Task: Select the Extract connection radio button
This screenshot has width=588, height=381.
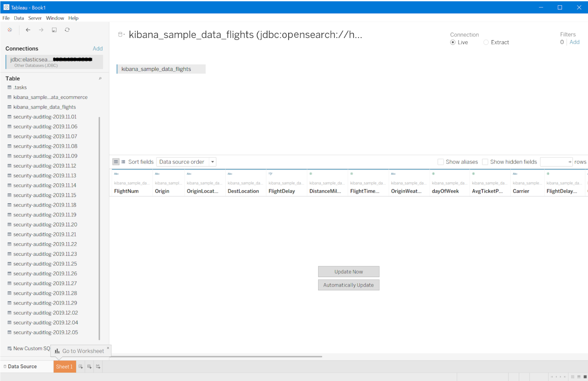Action: pos(486,42)
